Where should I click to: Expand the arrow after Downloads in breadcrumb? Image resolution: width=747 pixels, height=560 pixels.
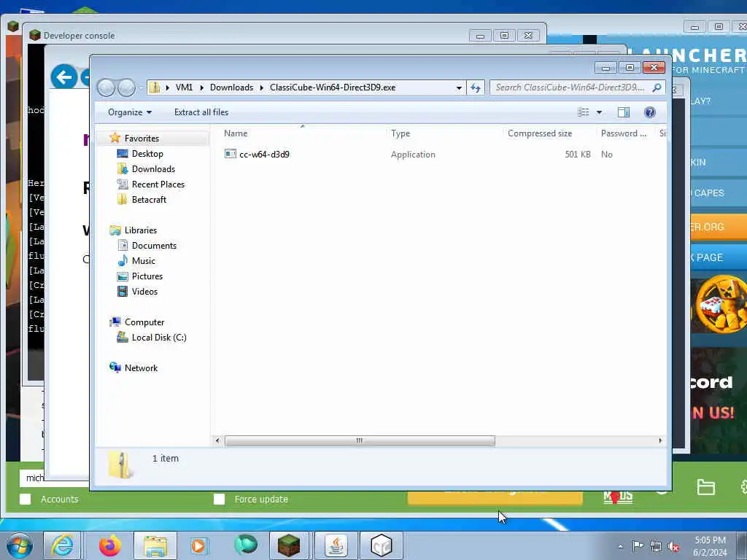click(x=262, y=87)
